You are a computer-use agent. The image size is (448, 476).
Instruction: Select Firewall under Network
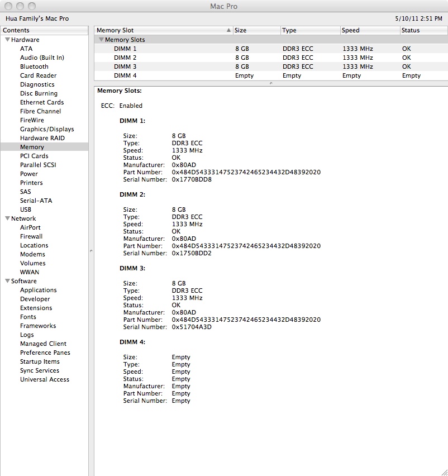[x=31, y=236]
